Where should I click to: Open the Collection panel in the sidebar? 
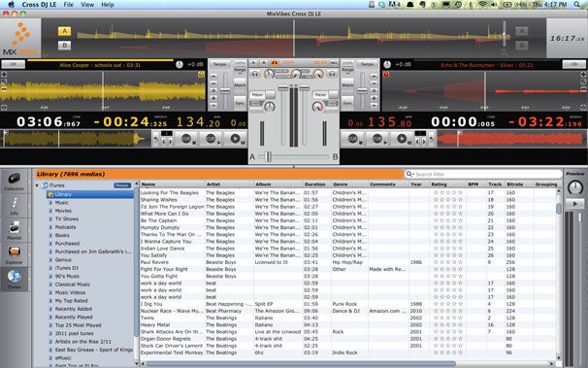(15, 182)
